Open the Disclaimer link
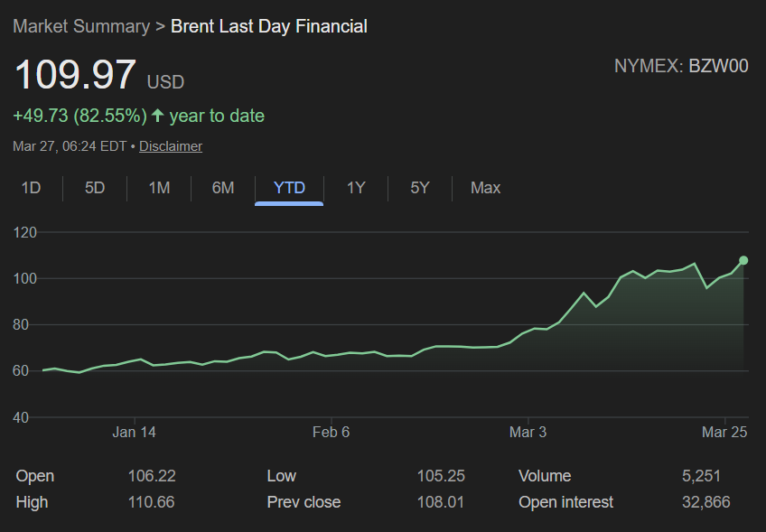766x532 pixels. pyautogui.click(x=171, y=146)
